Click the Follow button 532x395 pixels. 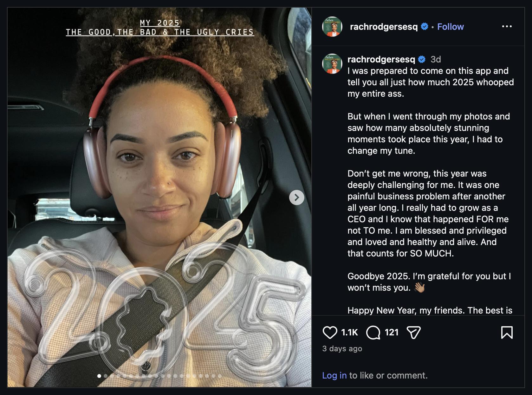[x=450, y=27]
